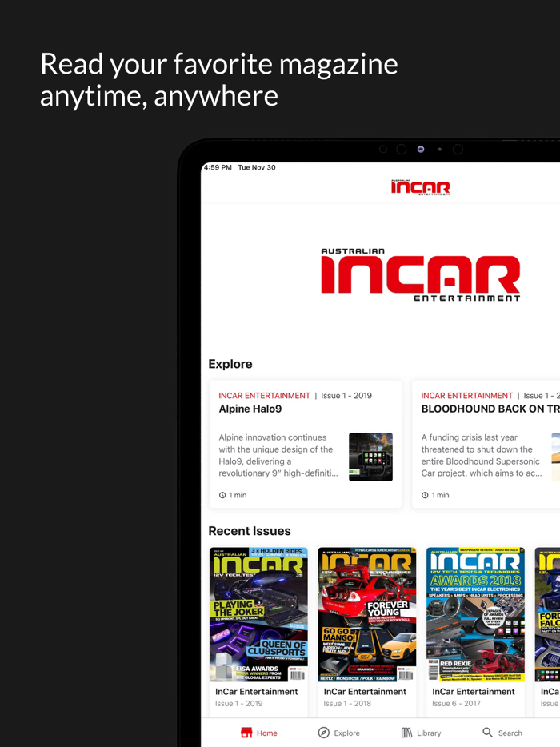The height and width of the screenshot is (747, 560).
Task: Click '1 min' read time on Bloodhound card
Action: point(440,495)
